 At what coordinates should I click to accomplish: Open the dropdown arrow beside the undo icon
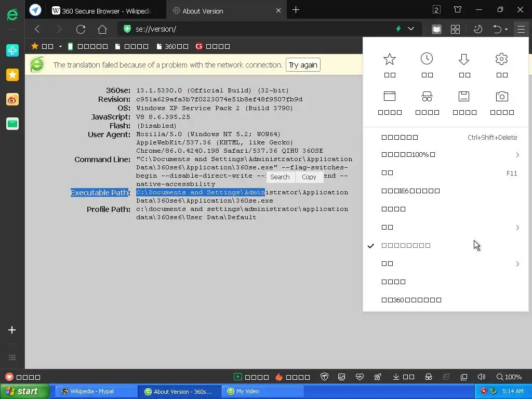[506, 29]
